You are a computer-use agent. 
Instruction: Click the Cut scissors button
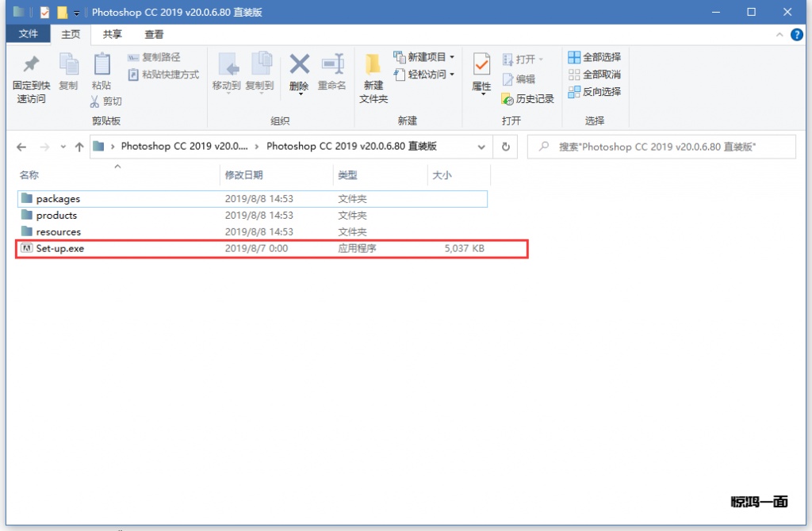(105, 101)
